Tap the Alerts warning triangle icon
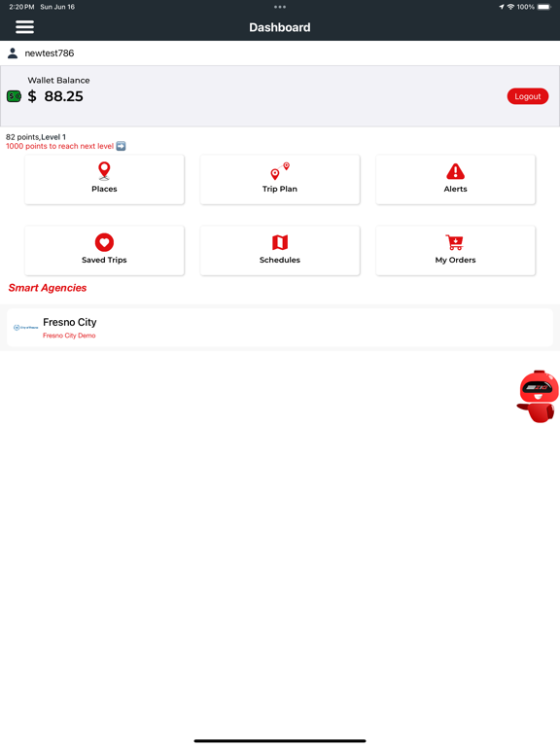Screen dimensions: 560x747 pyautogui.click(x=456, y=171)
